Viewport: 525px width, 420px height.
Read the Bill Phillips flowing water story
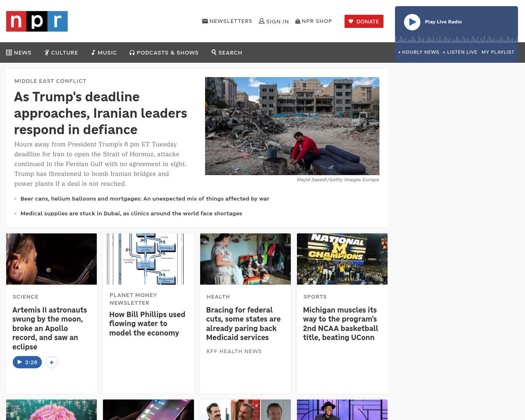coord(147,324)
